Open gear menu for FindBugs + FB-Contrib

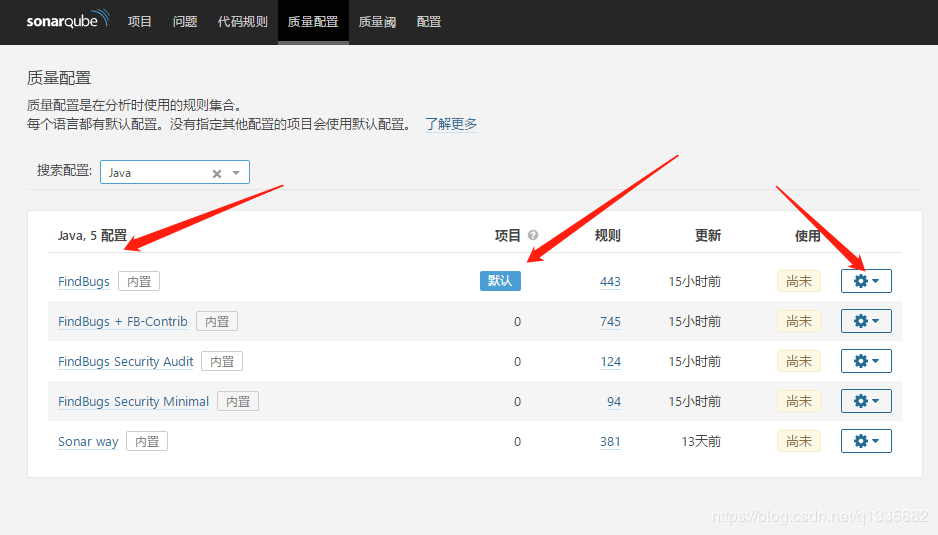click(866, 321)
